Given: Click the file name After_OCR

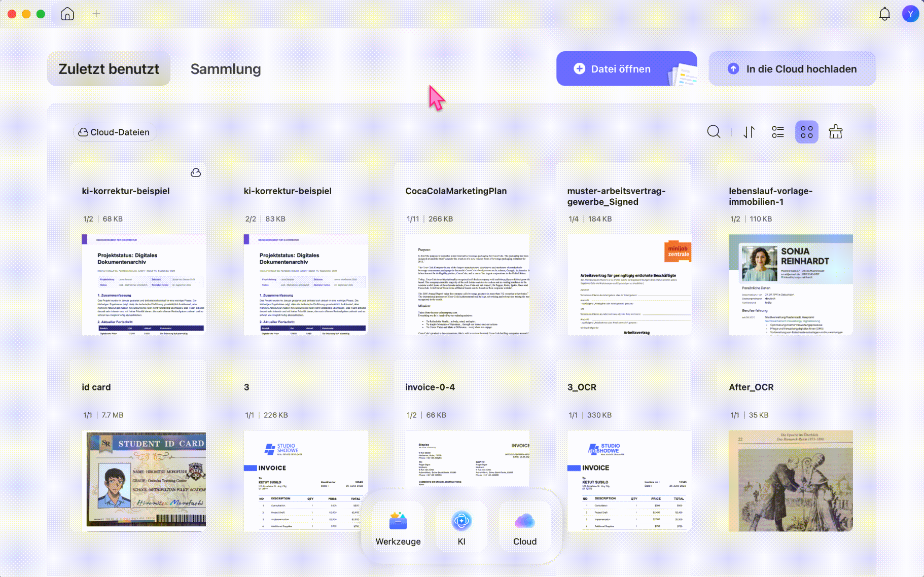Looking at the screenshot, I should point(751,387).
